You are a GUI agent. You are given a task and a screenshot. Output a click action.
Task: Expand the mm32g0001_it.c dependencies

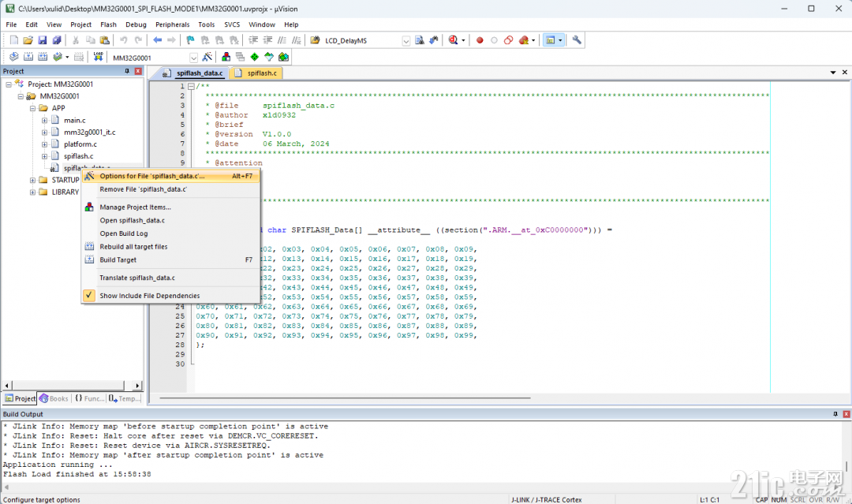pyautogui.click(x=44, y=132)
